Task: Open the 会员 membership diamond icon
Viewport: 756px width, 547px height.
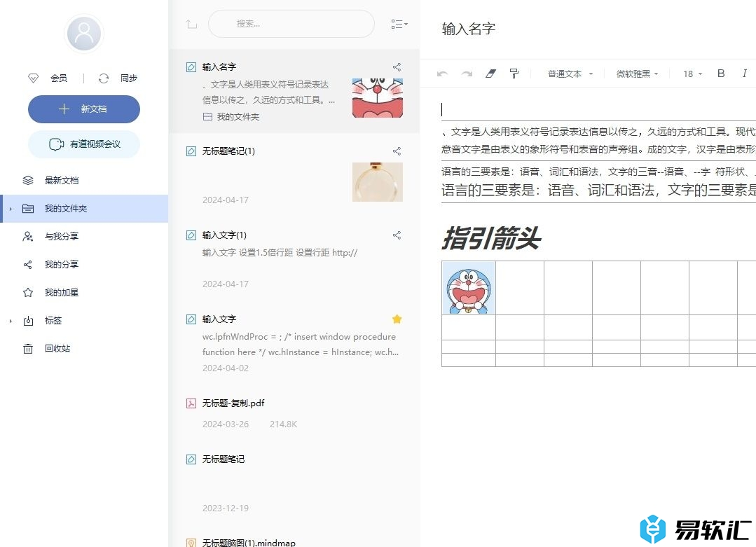Action: [33, 78]
